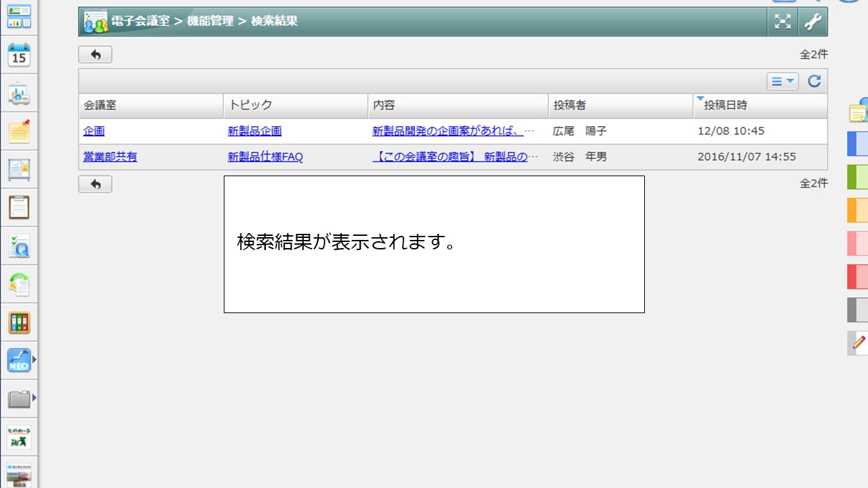
Task: Click poster name 渋谷 年男
Action: tap(580, 157)
